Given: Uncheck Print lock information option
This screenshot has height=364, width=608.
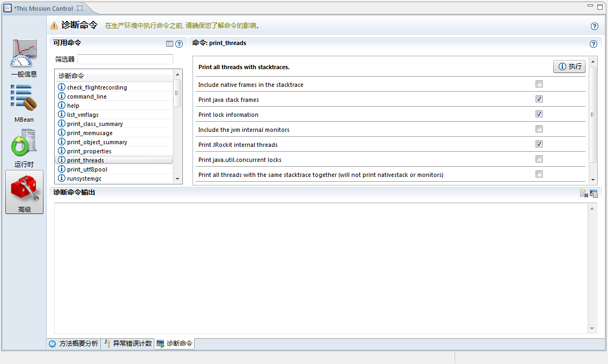Looking at the screenshot, I should point(539,114).
